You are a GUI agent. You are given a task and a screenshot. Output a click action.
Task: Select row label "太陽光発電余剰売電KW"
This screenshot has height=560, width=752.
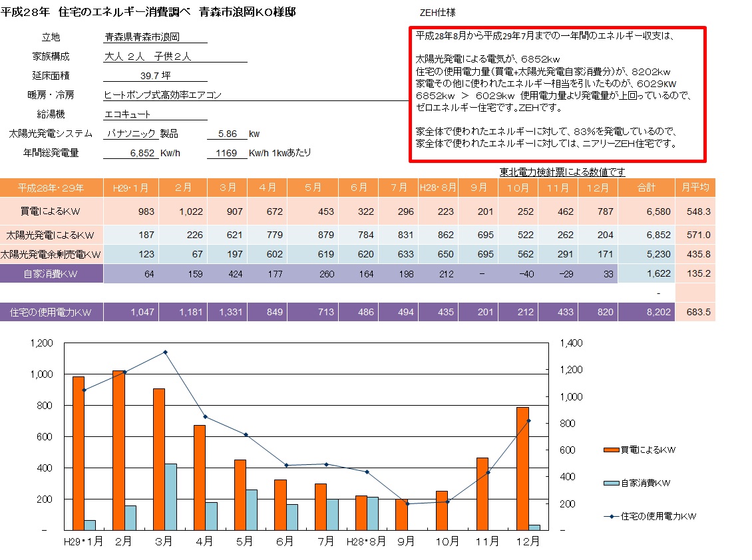[51, 255]
